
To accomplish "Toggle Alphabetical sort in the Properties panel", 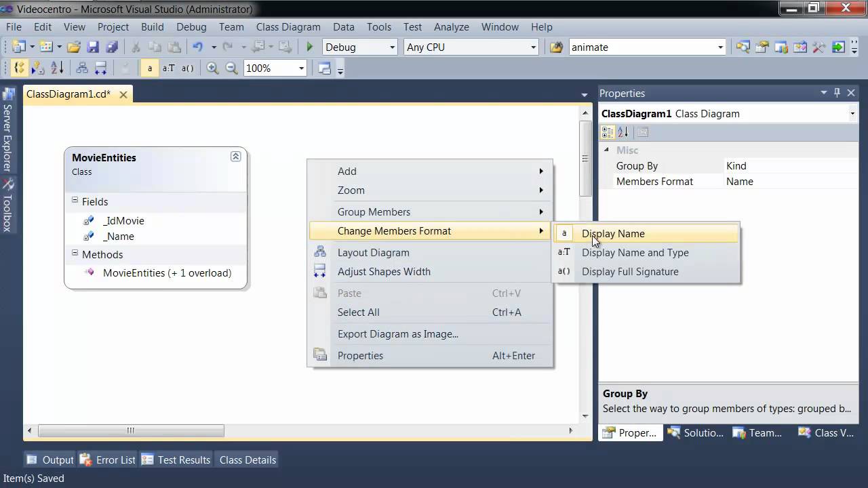I will [624, 132].
